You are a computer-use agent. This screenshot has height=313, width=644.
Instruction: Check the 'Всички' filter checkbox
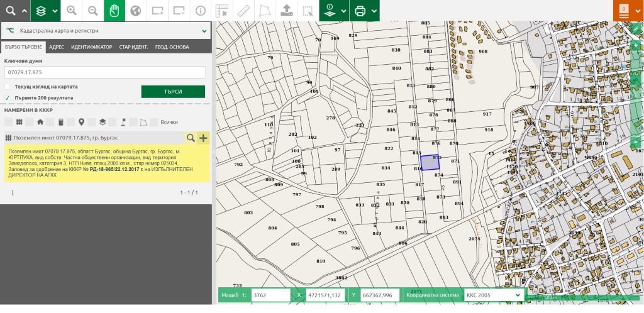coord(154,122)
